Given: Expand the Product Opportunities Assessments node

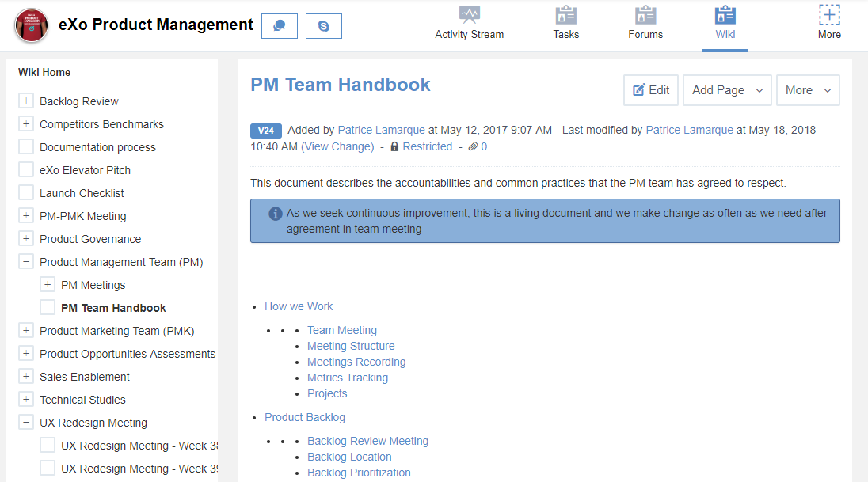Looking at the screenshot, I should click(26, 353).
